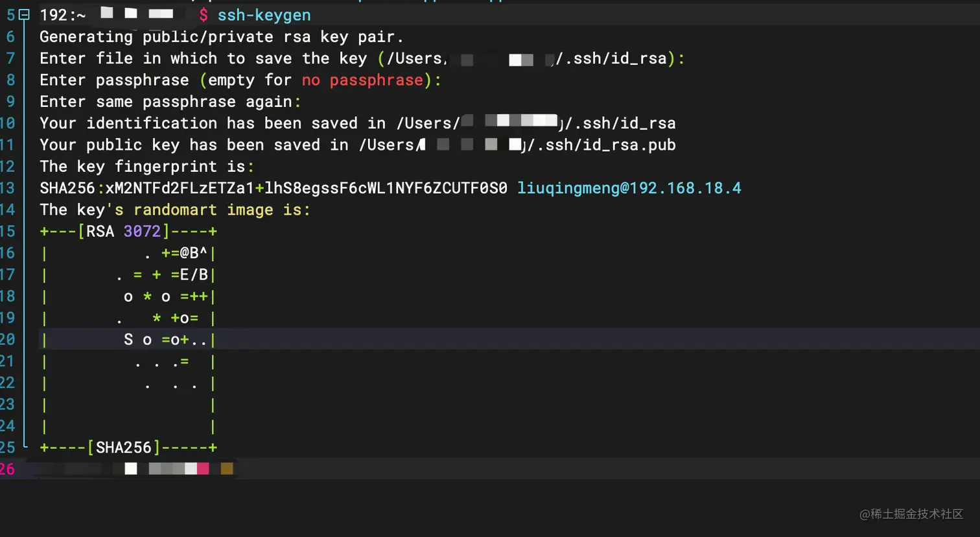Image resolution: width=980 pixels, height=537 pixels.
Task: Click the ssh-keygen command text
Action: (x=264, y=15)
